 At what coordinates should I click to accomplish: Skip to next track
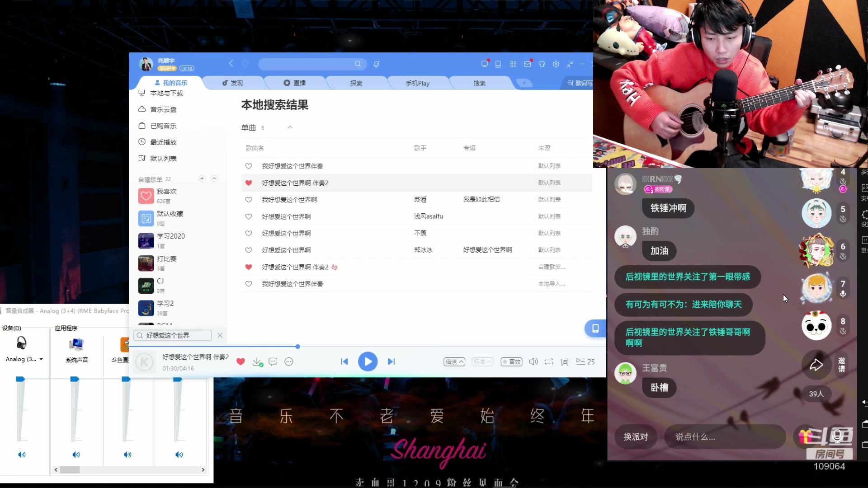391,361
